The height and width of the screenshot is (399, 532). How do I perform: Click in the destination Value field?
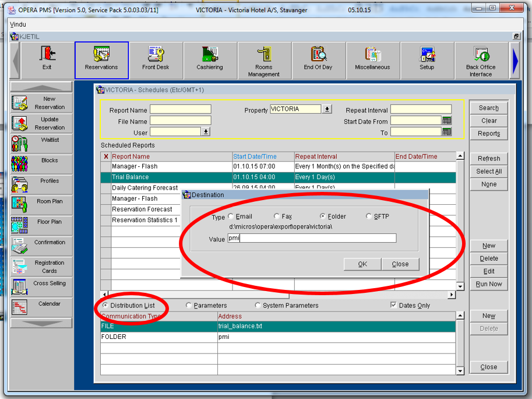click(312, 238)
